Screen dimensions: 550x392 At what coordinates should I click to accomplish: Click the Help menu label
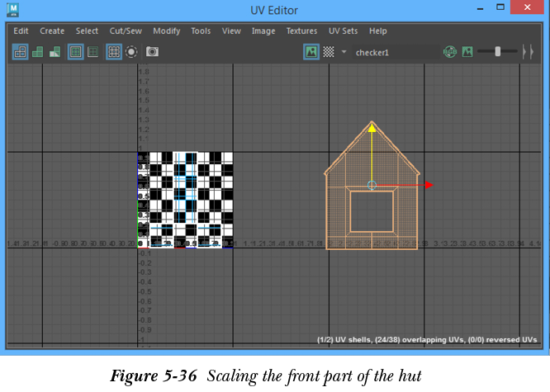[377, 31]
